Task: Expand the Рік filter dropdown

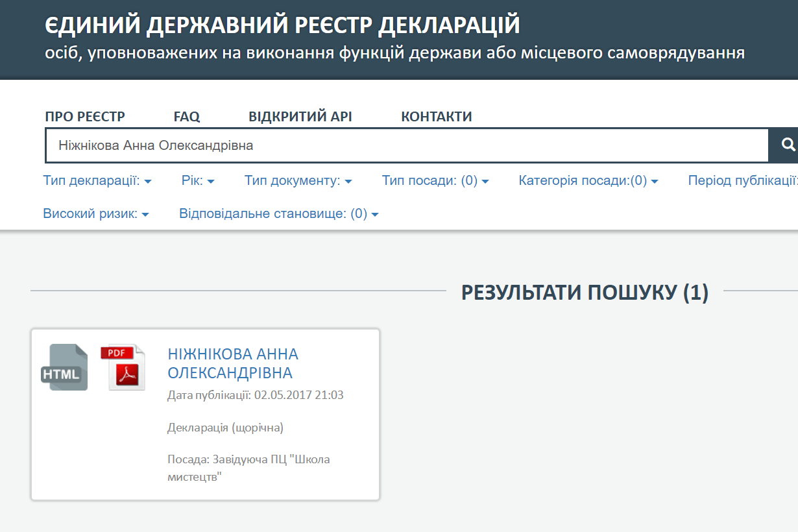Action: [198, 181]
